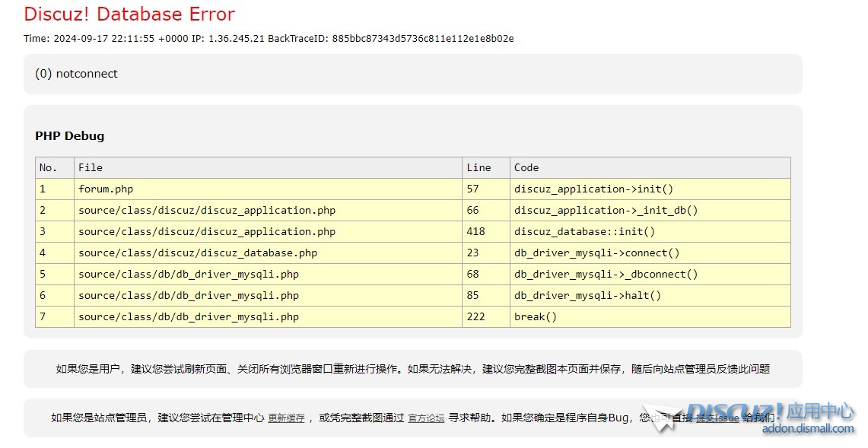Viewport: 868px width, 448px height.
Task: Click the Discuz! 应用中心 watermark logo
Action: [768, 411]
